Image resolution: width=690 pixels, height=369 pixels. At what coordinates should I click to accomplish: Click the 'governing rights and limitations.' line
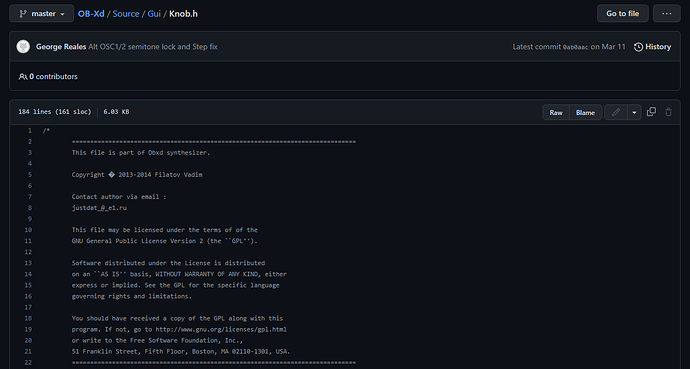[x=132, y=296]
